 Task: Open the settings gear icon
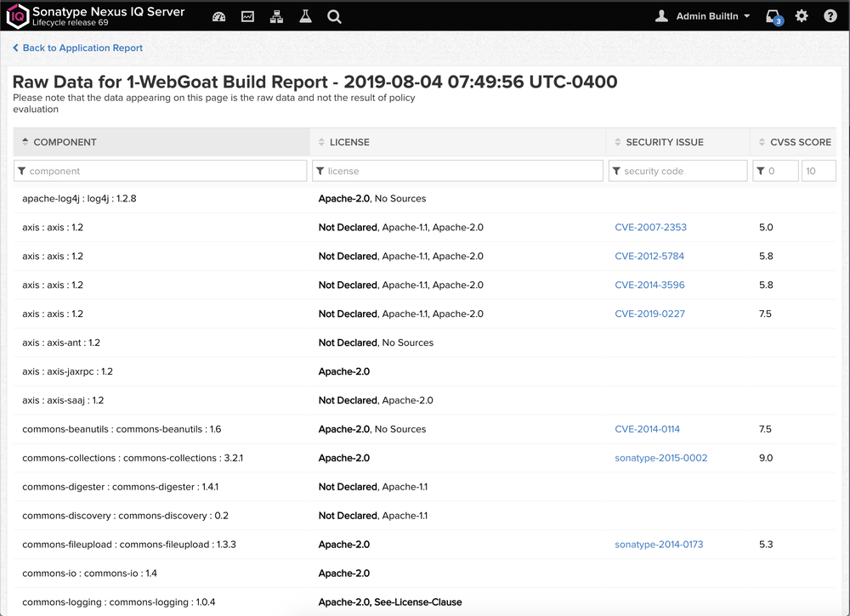pyautogui.click(x=802, y=15)
